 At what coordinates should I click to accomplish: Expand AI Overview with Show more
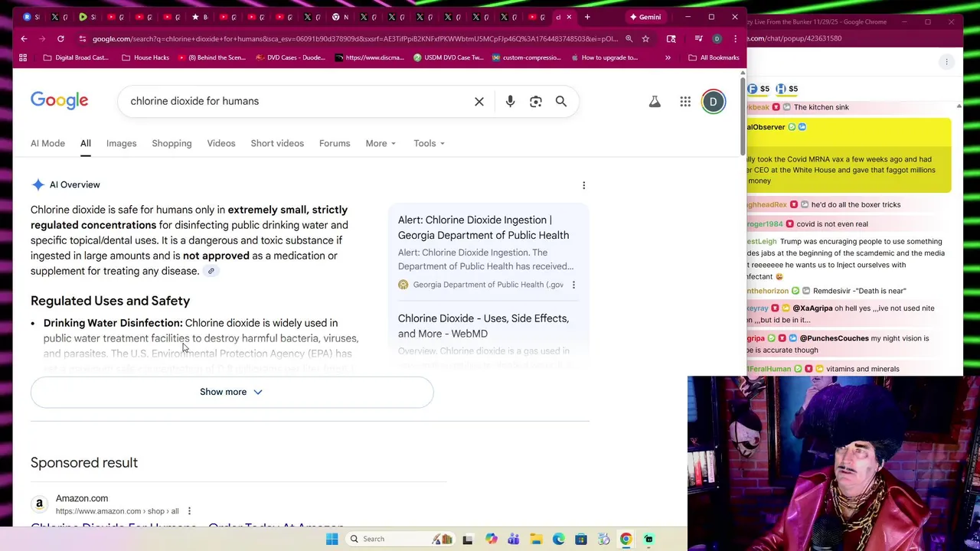[232, 392]
